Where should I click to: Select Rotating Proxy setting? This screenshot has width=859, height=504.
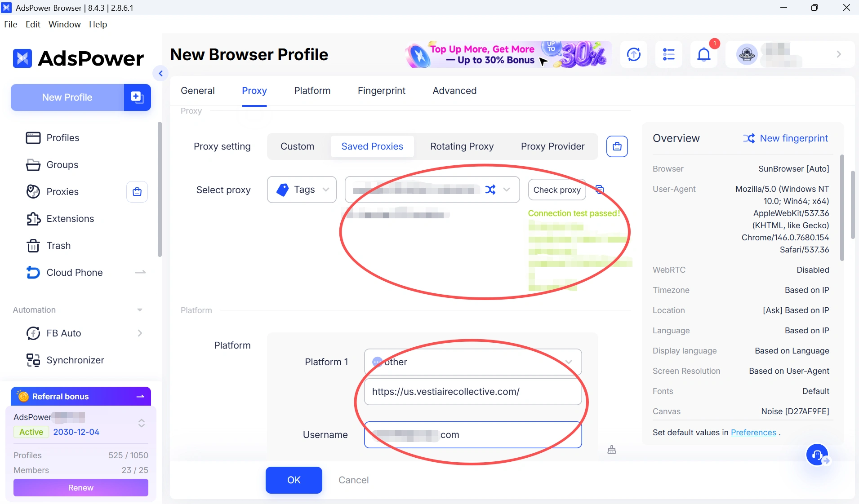462,146
